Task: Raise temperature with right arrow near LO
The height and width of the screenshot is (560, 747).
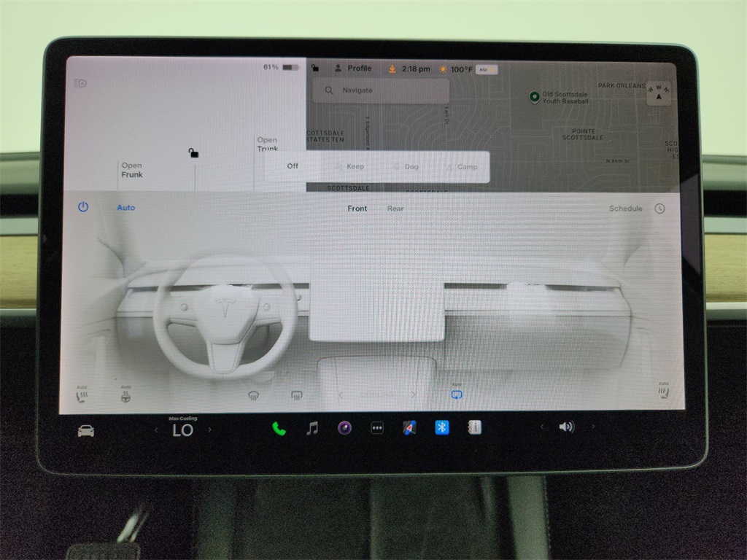Action: click(209, 429)
